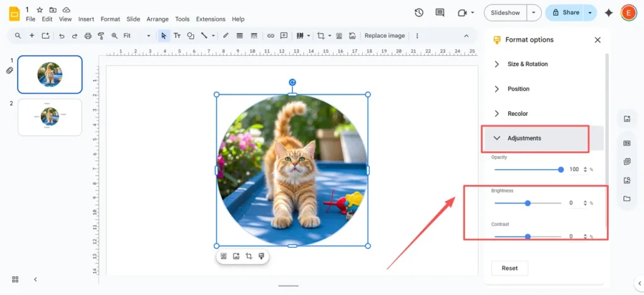Select slide 2 thumbnail
Image resolution: width=644 pixels, height=295 pixels.
pyautogui.click(x=50, y=117)
